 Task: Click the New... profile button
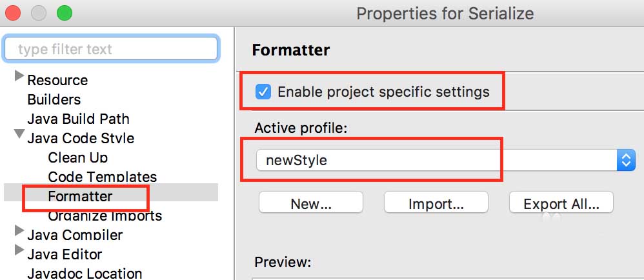pos(311,204)
